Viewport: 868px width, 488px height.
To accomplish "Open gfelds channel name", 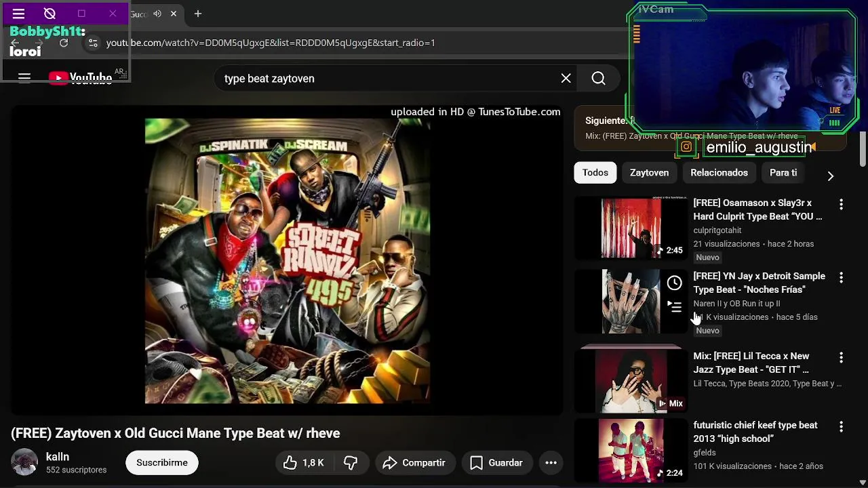I will 705,453.
